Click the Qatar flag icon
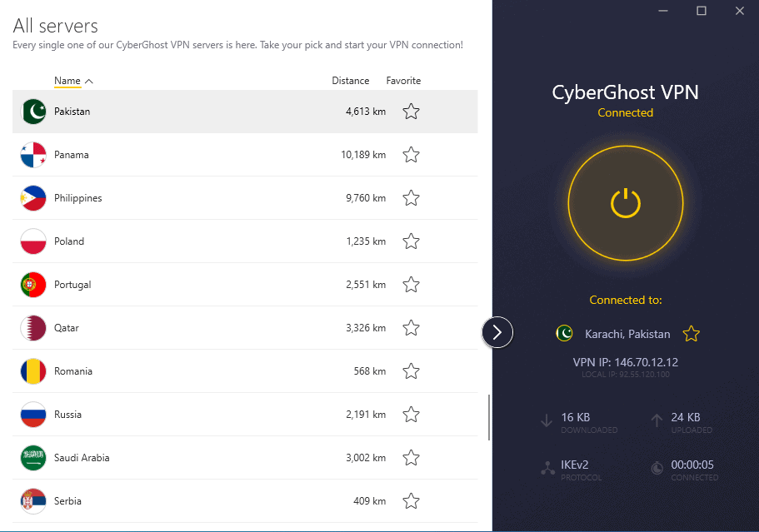 click(33, 328)
